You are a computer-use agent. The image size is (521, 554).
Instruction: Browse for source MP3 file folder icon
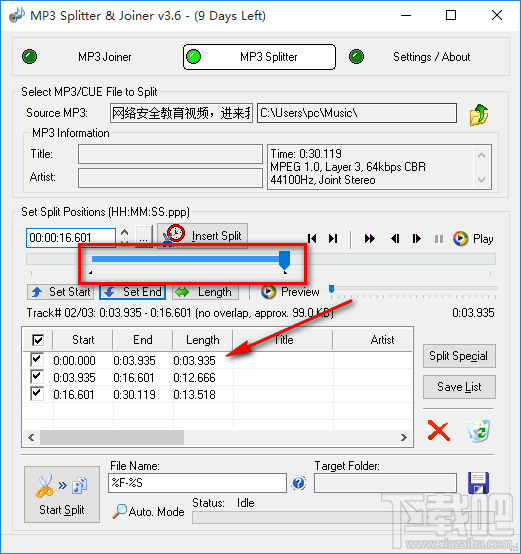click(x=479, y=114)
